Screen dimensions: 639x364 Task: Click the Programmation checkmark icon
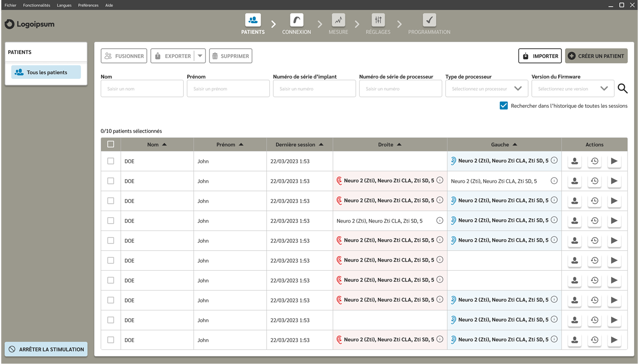tap(429, 20)
